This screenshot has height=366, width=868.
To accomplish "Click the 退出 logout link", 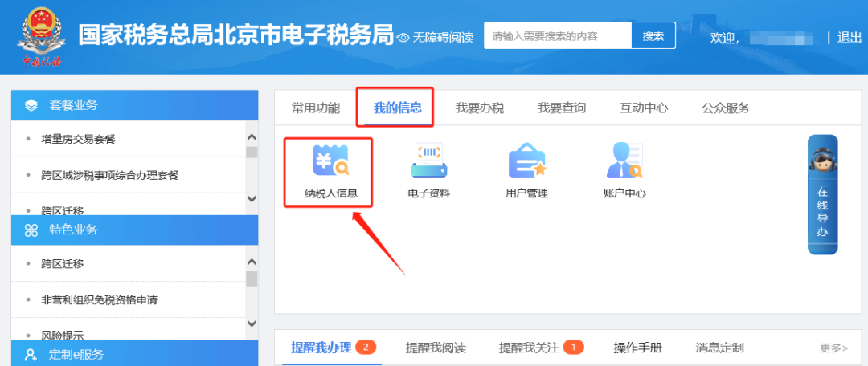I will coord(850,38).
